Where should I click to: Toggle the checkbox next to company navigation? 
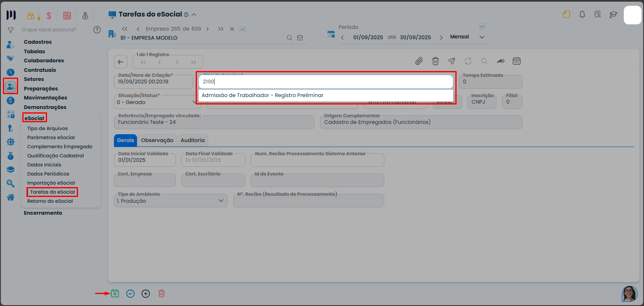pos(243,29)
